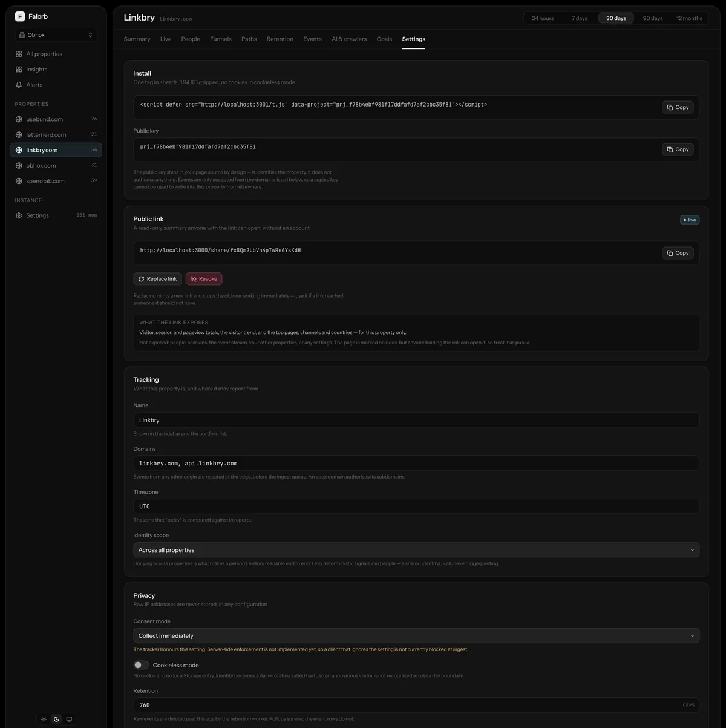Click the gear icon for instance Settings
The height and width of the screenshot is (728, 726).
pyautogui.click(x=19, y=215)
